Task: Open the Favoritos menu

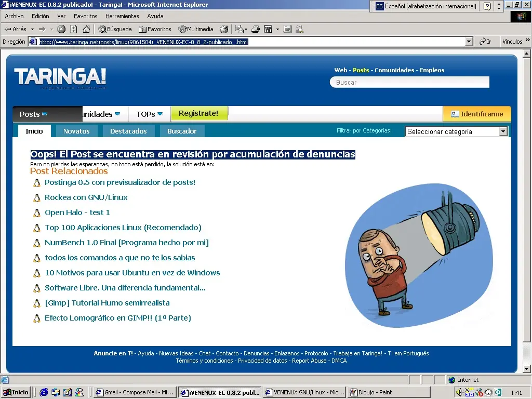Action: [x=86, y=16]
